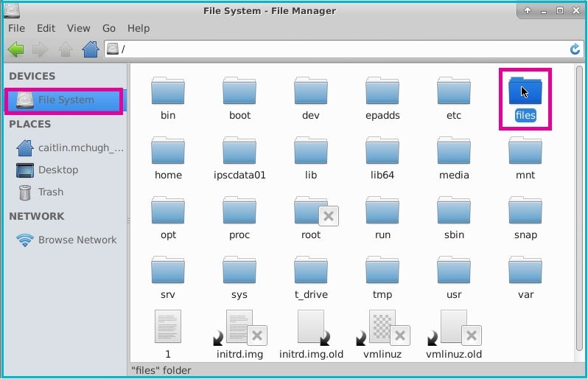Click the green back arrow
Screen dimensions: 588x379
pos(15,49)
